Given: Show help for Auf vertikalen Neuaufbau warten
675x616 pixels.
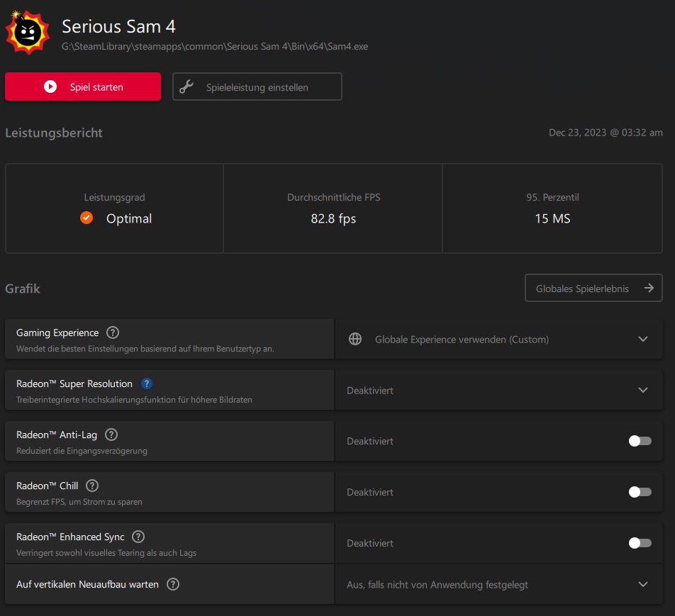Looking at the screenshot, I should 173,584.
